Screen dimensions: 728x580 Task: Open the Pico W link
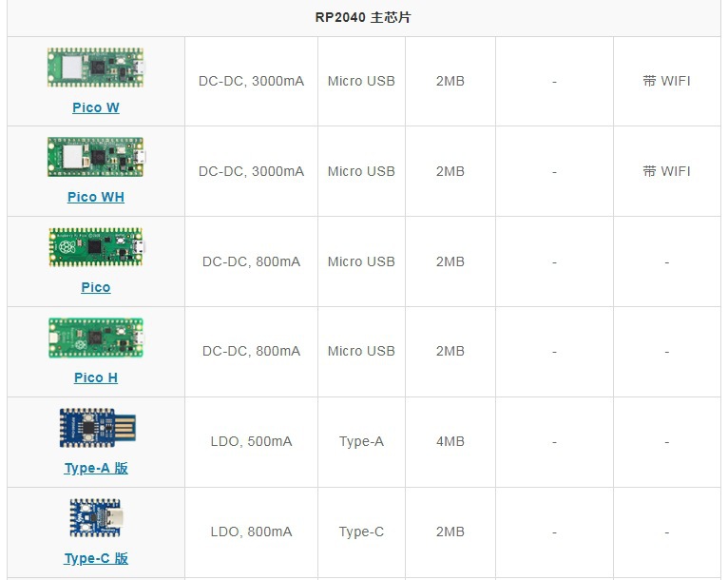96,107
